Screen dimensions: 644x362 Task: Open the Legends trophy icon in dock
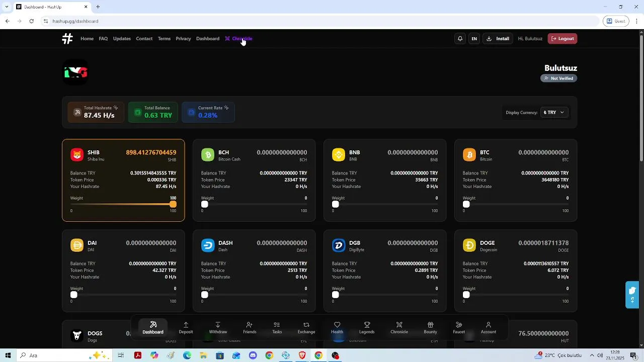(x=367, y=328)
